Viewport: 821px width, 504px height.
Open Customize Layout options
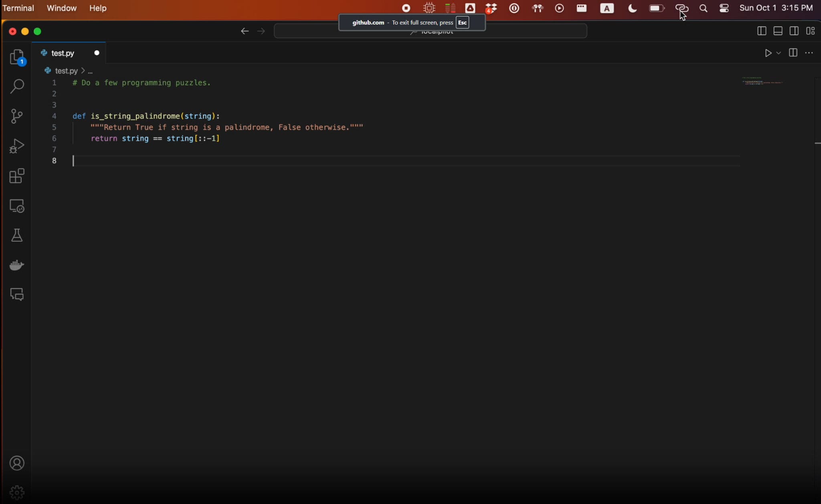(x=811, y=31)
